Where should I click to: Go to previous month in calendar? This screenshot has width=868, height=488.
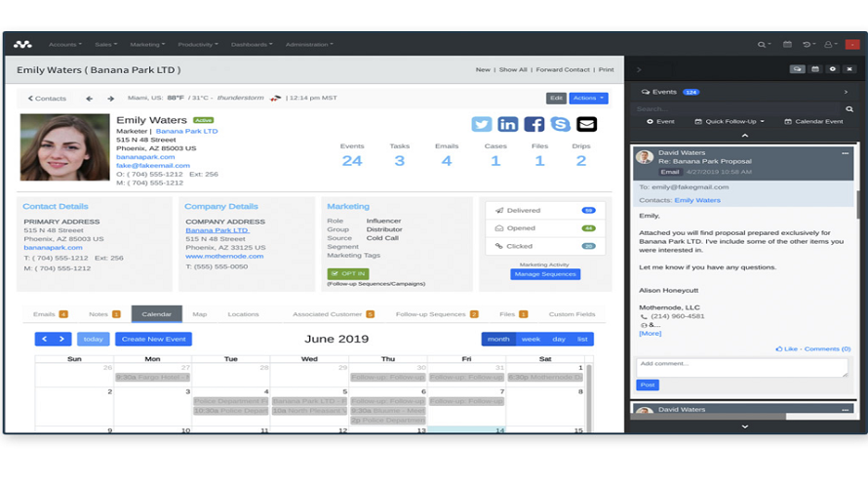point(44,339)
